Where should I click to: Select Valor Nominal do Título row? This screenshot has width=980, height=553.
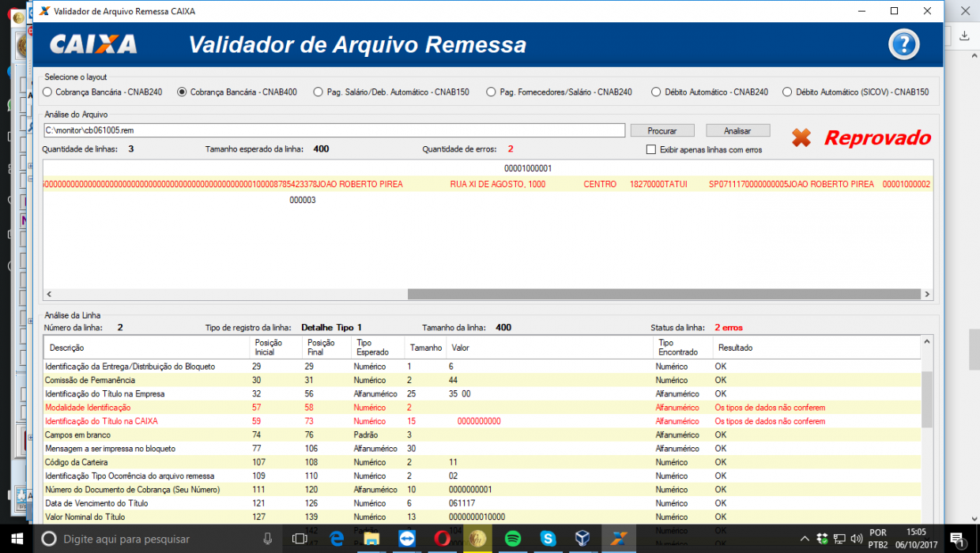pyautogui.click(x=482, y=517)
